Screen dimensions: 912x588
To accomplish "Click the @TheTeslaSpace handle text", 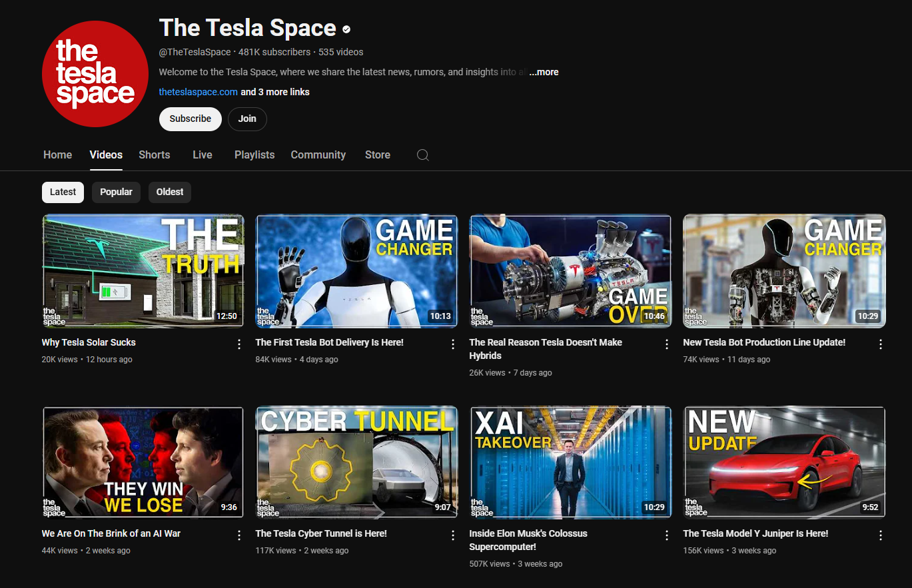I will pyautogui.click(x=195, y=52).
